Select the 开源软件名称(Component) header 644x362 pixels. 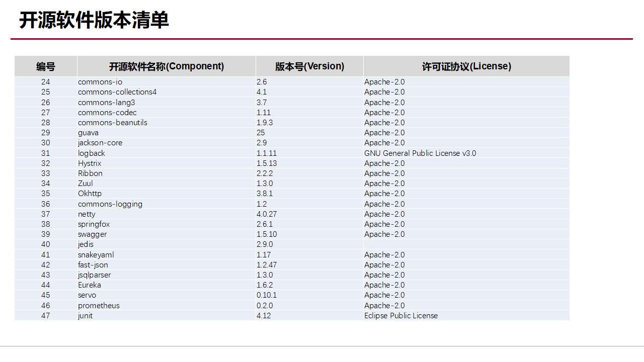[x=167, y=66]
